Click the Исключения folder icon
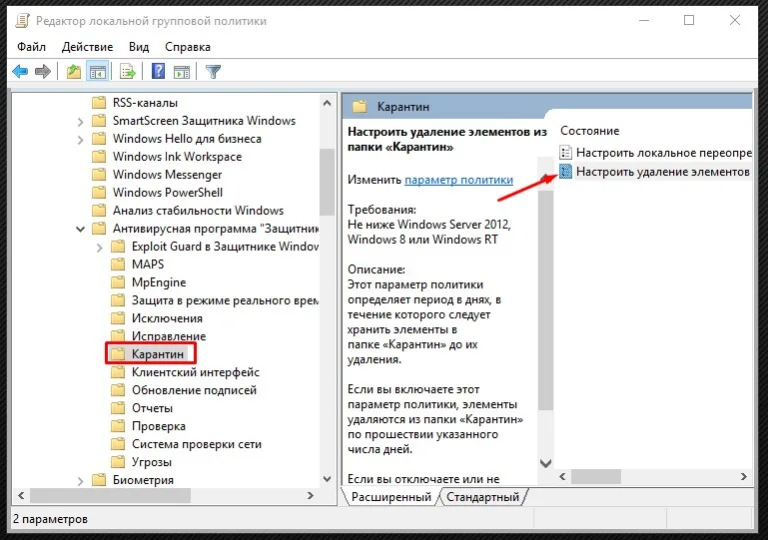768x540 pixels. pos(118,318)
